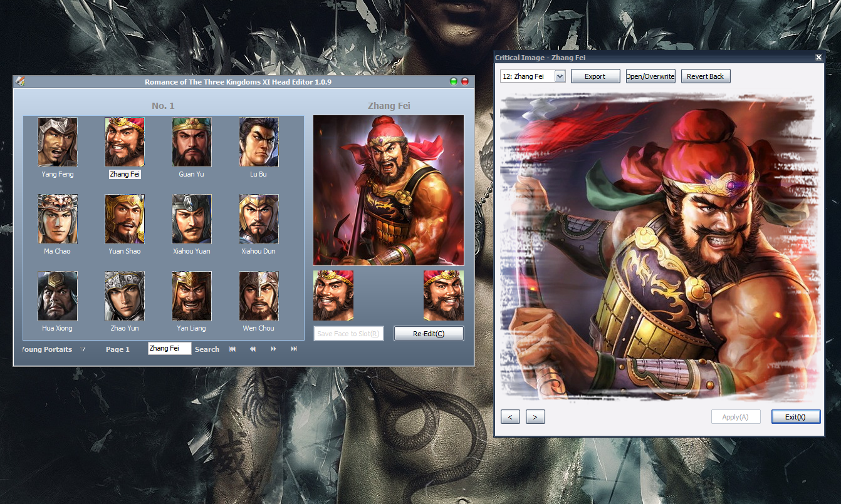The image size is (841, 504).
Task: Click the 'Zhang Fei' heading above preview
Action: 389,106
